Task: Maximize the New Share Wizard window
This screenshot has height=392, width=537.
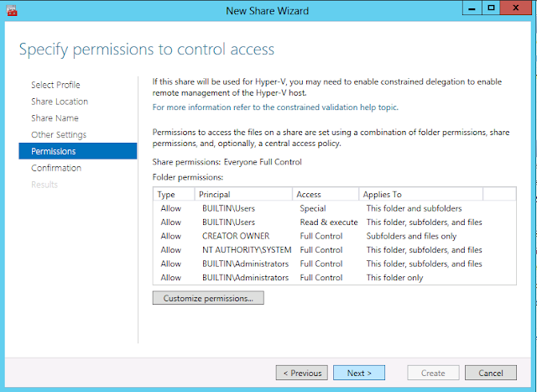Action: click(491, 8)
